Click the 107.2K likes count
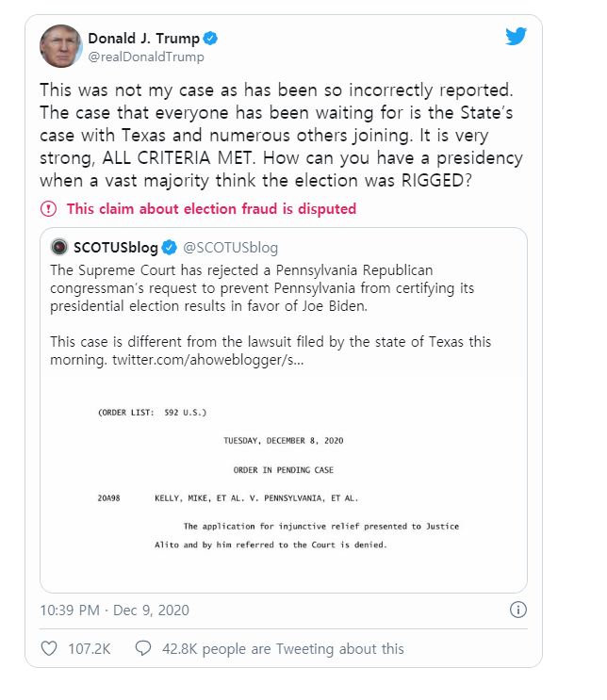The image size is (607, 700). [x=90, y=649]
